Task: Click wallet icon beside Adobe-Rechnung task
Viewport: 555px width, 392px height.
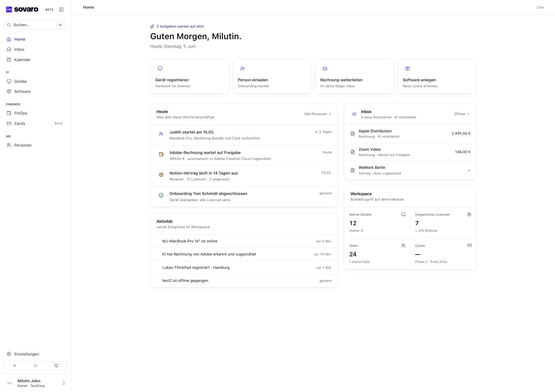Action: [161, 154]
